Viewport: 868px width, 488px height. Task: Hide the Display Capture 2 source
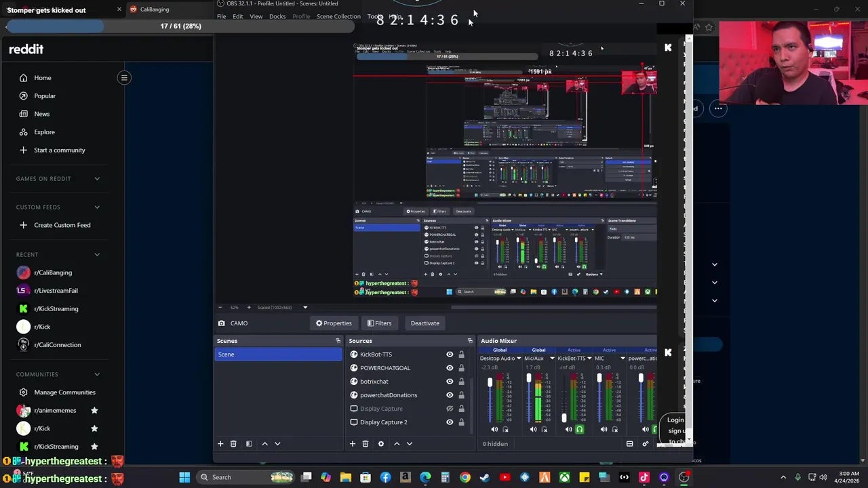450,422
